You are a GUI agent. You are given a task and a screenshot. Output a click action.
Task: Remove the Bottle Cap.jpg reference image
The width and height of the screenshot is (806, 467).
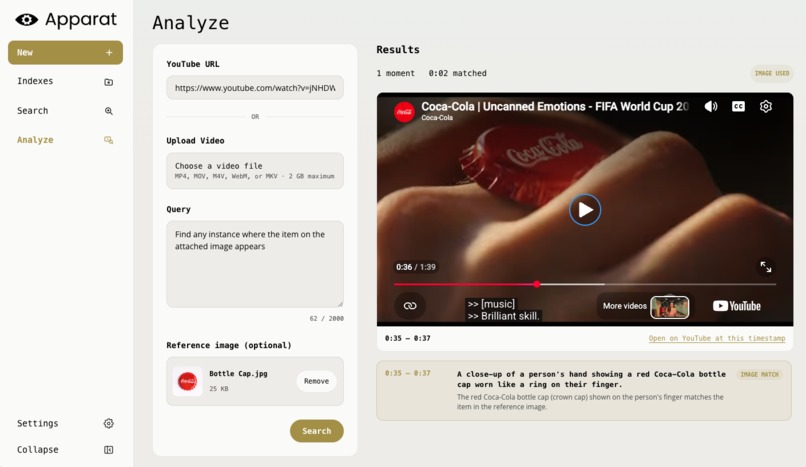[316, 381]
